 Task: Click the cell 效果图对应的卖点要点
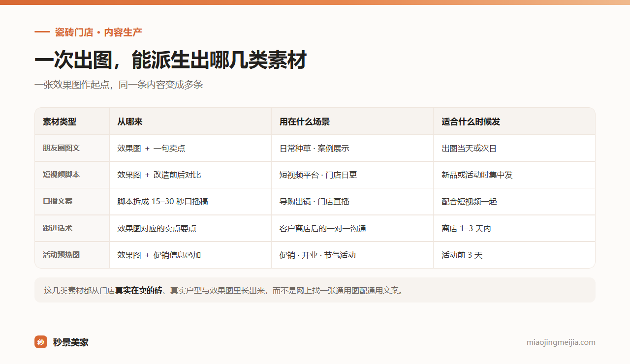[190, 228]
